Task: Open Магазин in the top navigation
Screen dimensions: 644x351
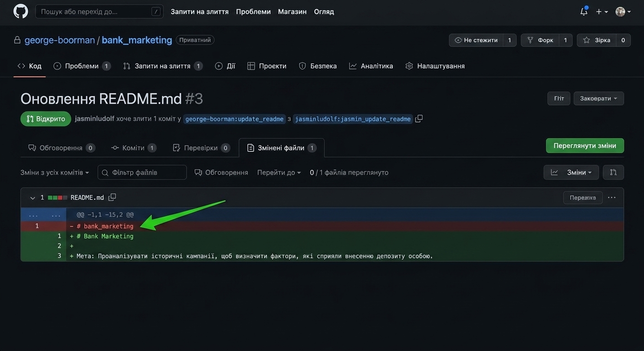Action: coord(292,11)
